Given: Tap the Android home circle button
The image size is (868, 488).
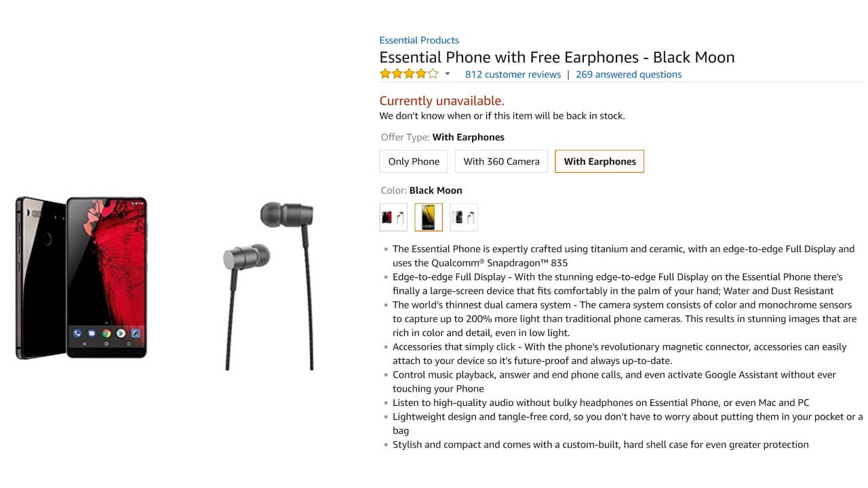Looking at the screenshot, I should [x=106, y=344].
